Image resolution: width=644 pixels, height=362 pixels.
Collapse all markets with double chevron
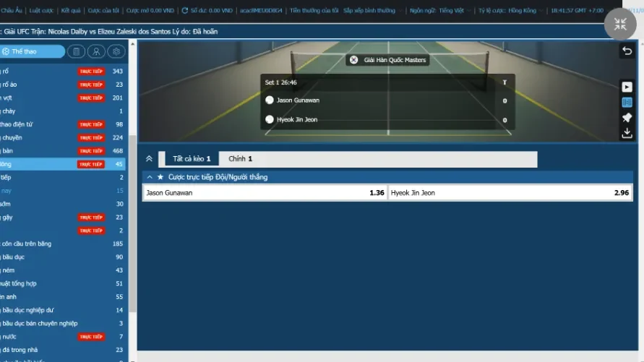[150, 159]
